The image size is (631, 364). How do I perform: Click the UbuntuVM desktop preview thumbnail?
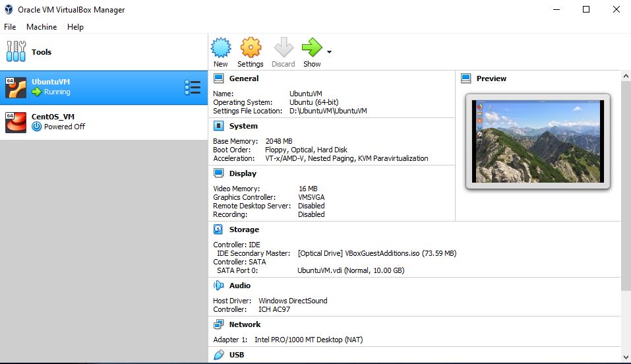coord(538,141)
